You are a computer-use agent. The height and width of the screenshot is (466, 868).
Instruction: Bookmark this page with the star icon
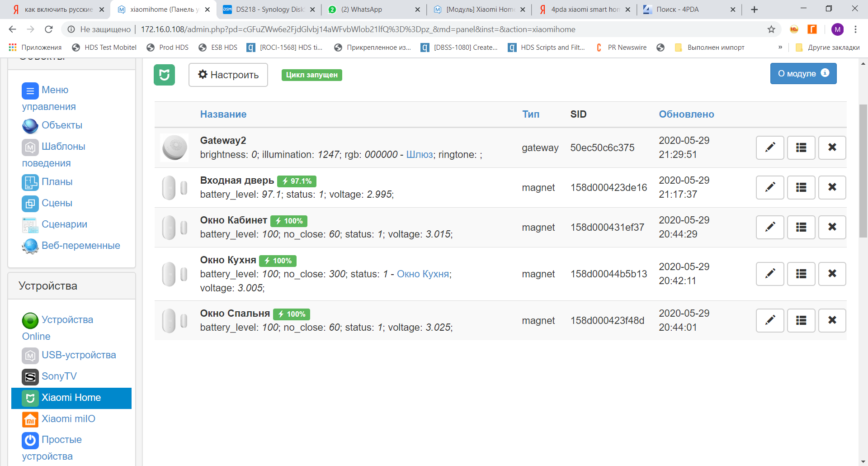771,29
